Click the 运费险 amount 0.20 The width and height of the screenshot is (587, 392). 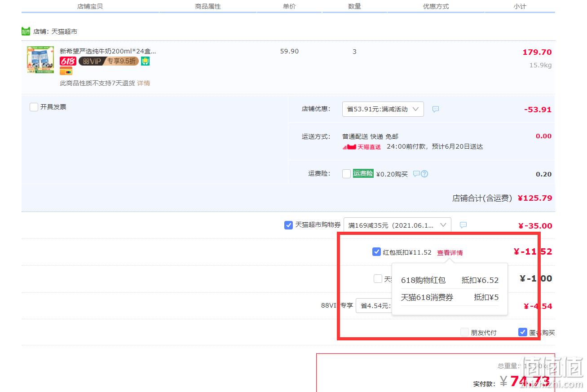pyautogui.click(x=543, y=174)
